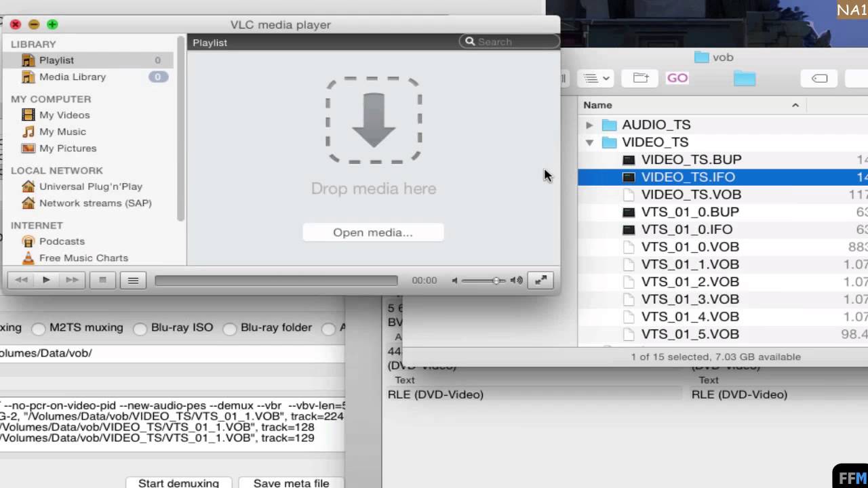Click the GO toolbar icon in Finder
This screenshot has width=868, height=488.
point(677,78)
